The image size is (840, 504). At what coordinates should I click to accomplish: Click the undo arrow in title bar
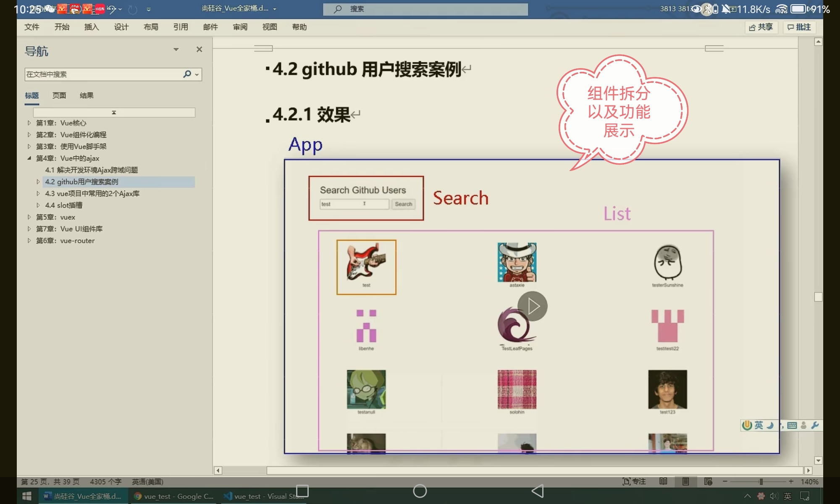point(111,9)
